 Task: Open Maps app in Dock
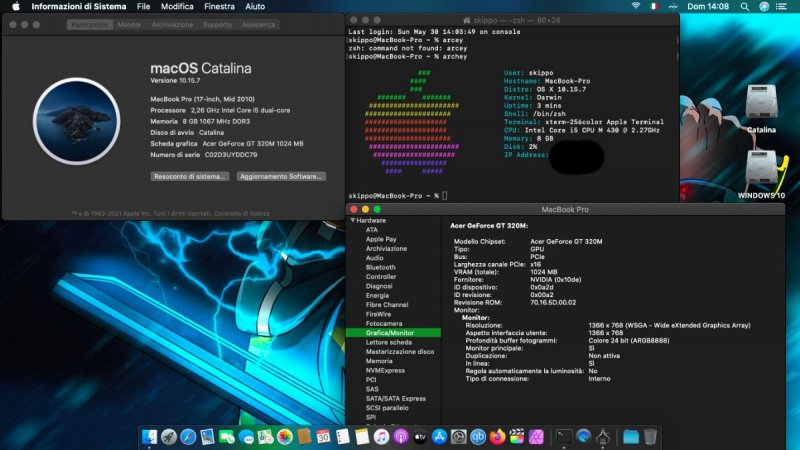[x=265, y=437]
